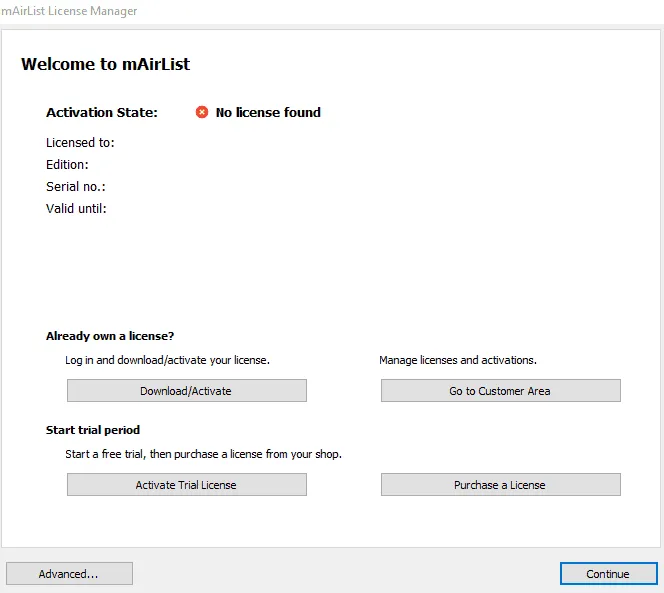Viewport: 664px width, 593px height.
Task: Open the Go to Customer Area button
Action: pyautogui.click(x=500, y=391)
